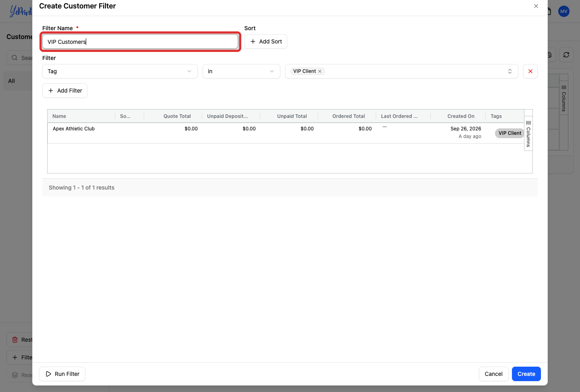Click the refresh icon in background page
Viewport: 580px width, 392px height.
[x=566, y=55]
